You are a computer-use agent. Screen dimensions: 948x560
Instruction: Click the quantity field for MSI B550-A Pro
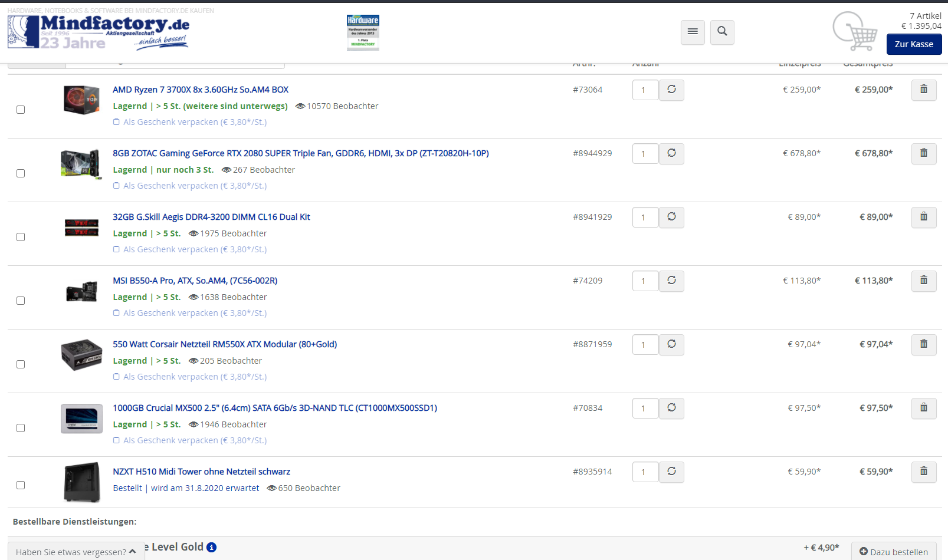click(645, 281)
